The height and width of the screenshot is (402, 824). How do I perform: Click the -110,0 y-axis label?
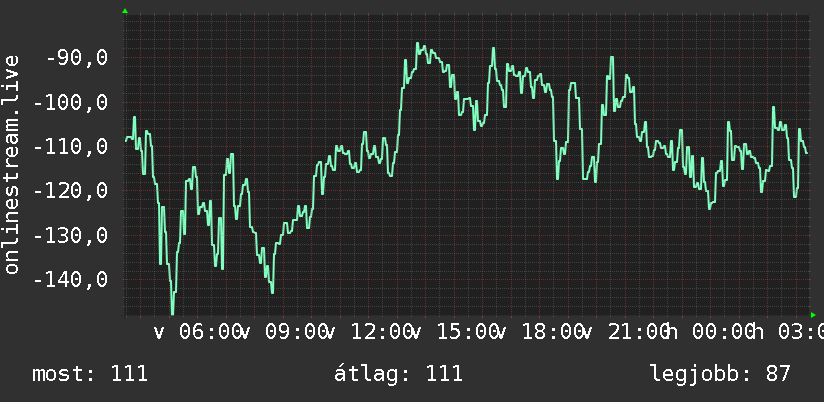coord(70,146)
